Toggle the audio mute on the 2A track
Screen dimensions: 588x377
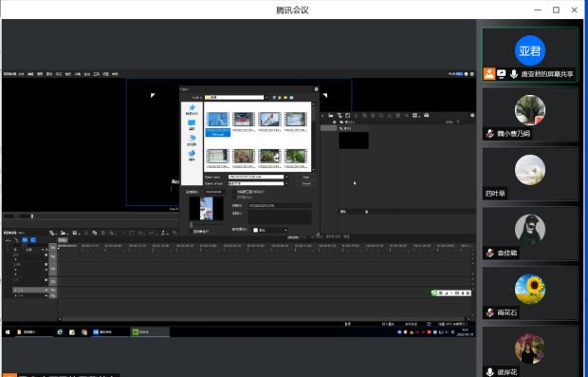point(46,296)
